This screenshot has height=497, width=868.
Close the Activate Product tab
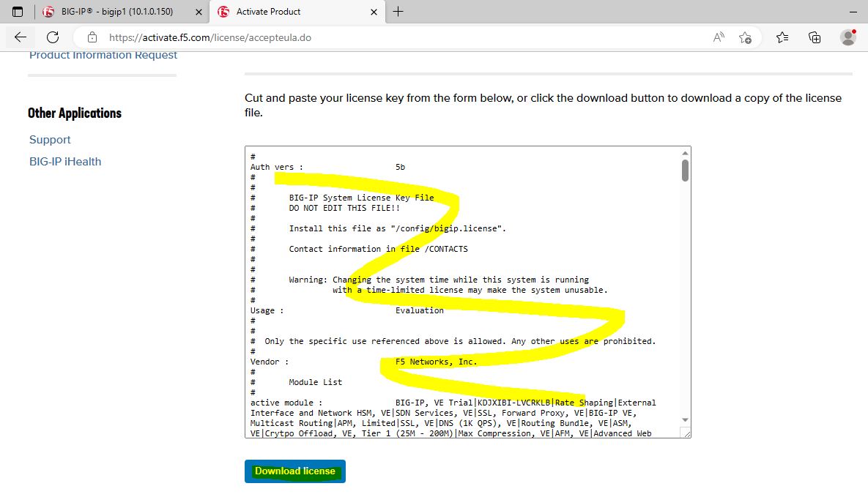(x=374, y=12)
